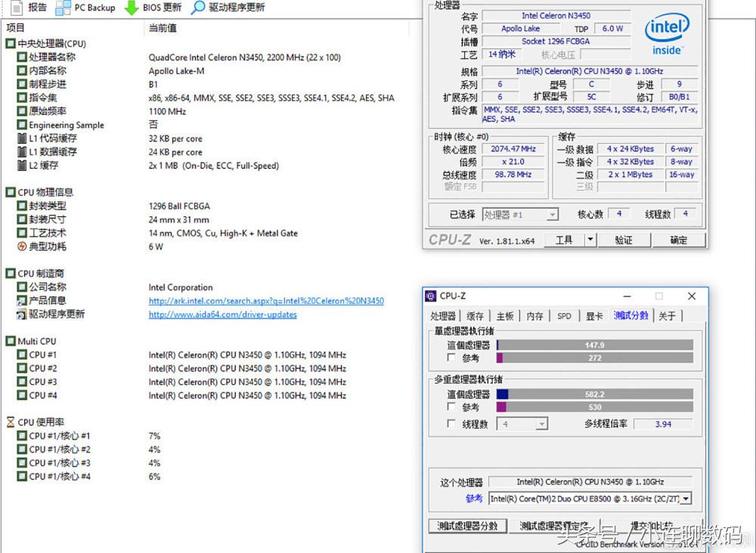This screenshot has width=756, height=553.
Task: Expand the 工具 button dropdown arrow
Action: pos(590,240)
